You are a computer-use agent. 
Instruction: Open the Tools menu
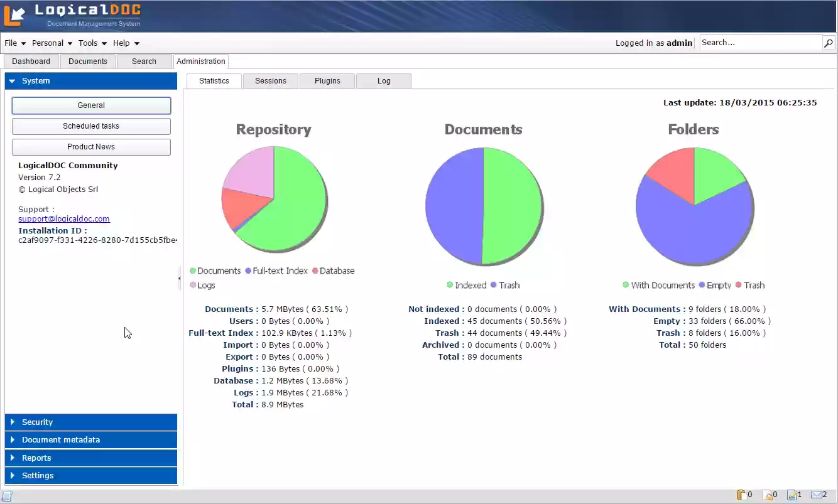tap(88, 43)
